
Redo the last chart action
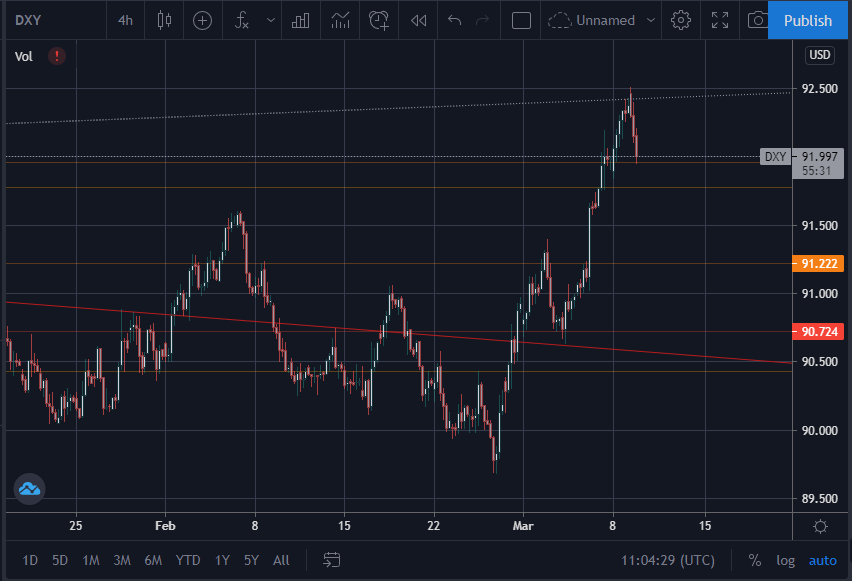coord(482,21)
